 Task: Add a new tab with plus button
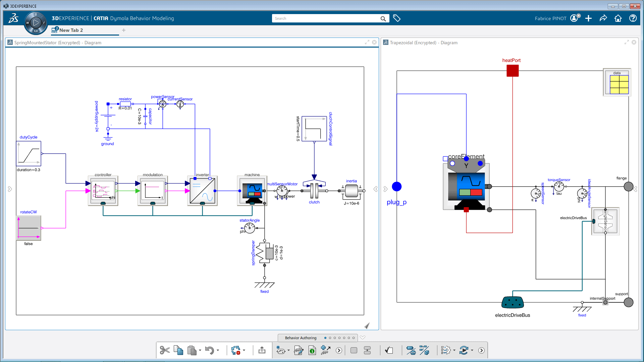(124, 30)
